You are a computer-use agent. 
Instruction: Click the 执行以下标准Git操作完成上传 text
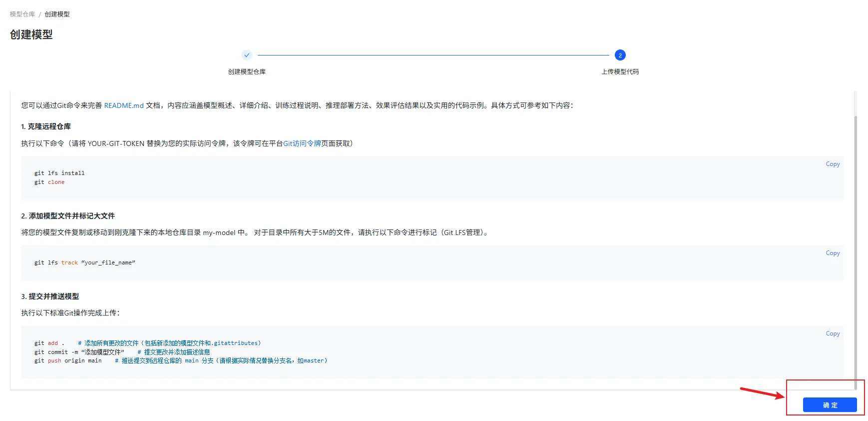point(70,313)
